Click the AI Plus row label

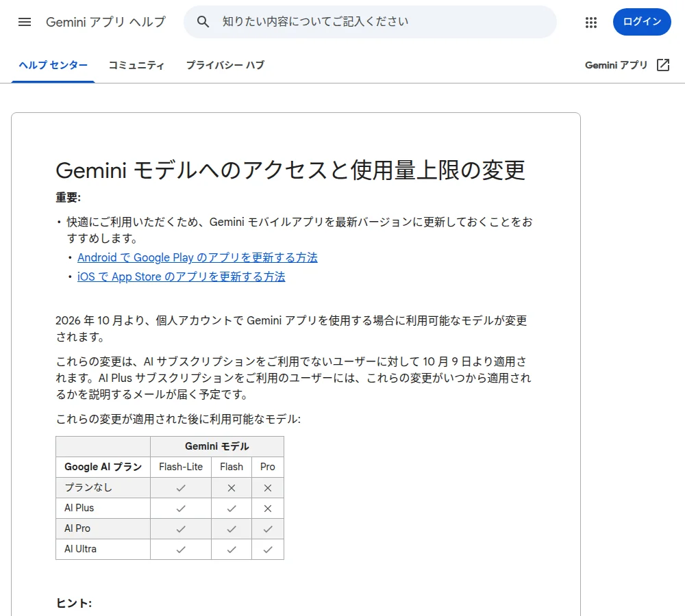(79, 508)
